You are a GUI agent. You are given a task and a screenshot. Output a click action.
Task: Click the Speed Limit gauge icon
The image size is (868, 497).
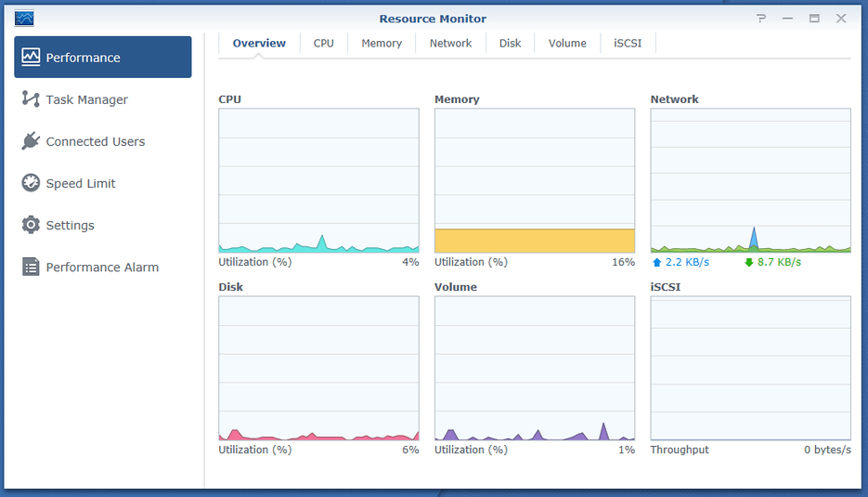point(31,183)
